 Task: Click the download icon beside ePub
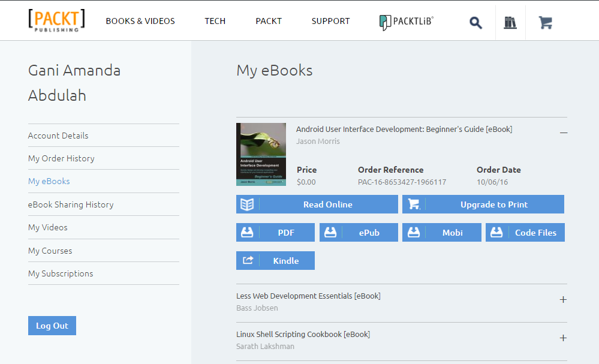click(330, 232)
